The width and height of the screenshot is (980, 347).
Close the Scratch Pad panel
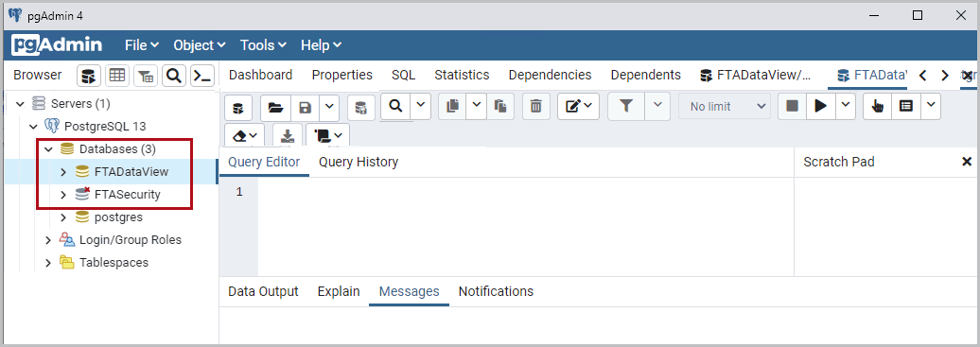tap(966, 162)
